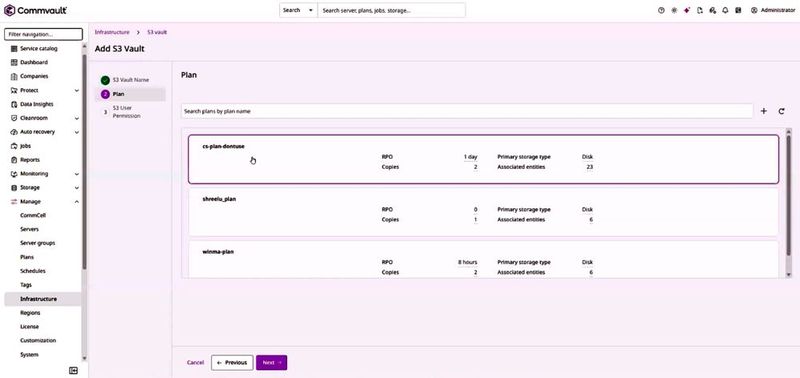
Task: Click the Dashboard icon in navigation
Action: (14, 62)
